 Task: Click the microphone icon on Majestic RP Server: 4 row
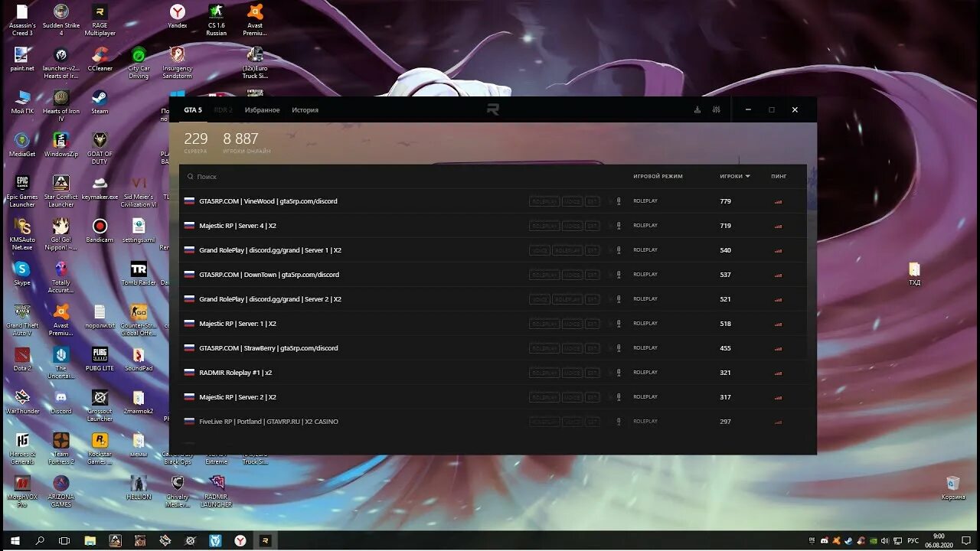click(x=619, y=226)
